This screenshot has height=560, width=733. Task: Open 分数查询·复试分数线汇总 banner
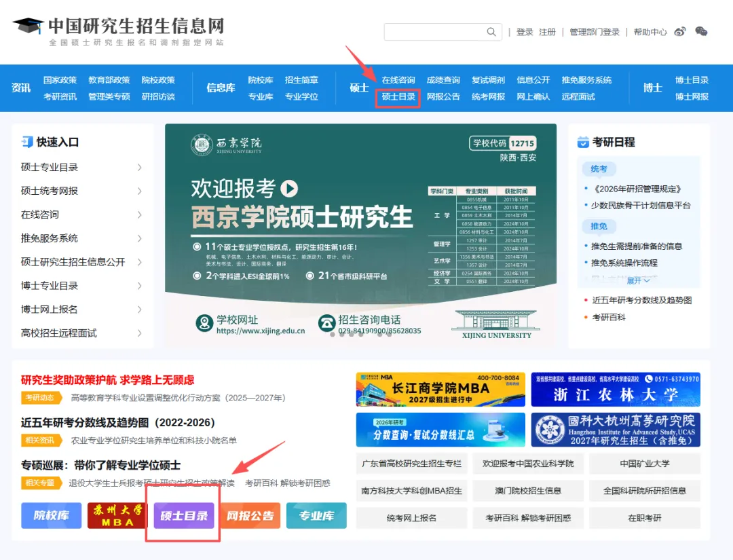click(440, 430)
